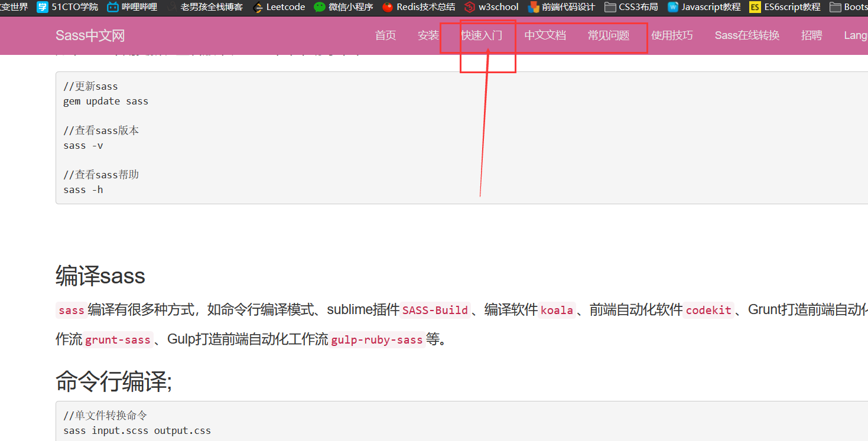
Task: Click the 编译sass heading
Action: coord(100,276)
